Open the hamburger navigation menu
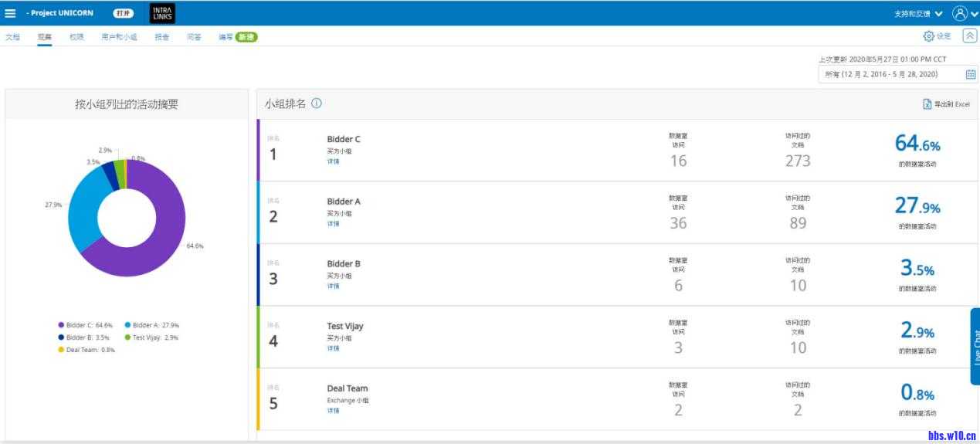 pos(11,13)
